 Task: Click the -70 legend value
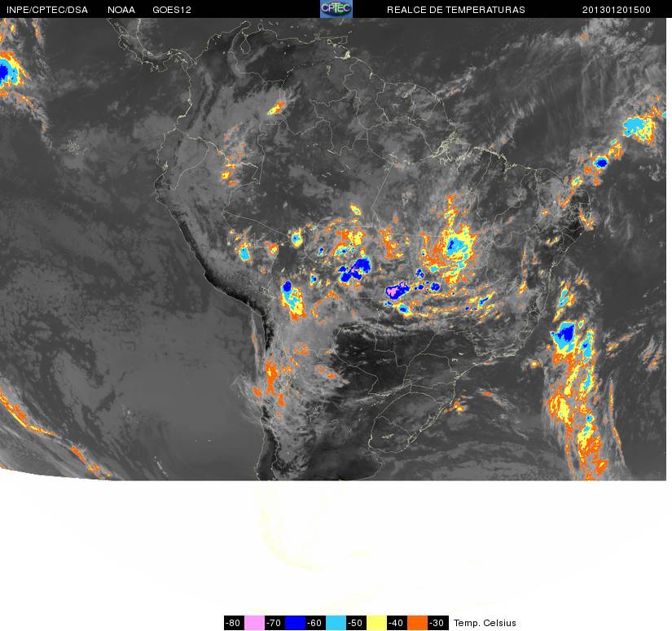275,623
